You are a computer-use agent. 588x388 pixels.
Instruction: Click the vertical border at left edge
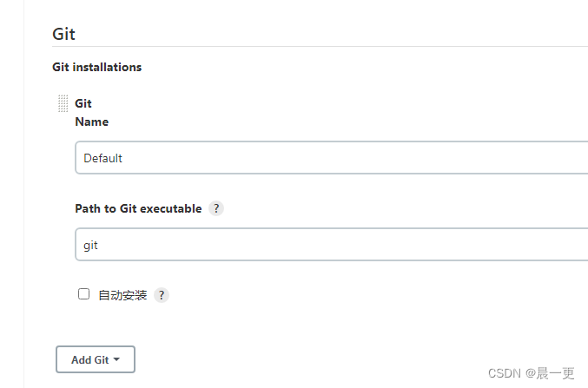pyautogui.click(x=24, y=194)
